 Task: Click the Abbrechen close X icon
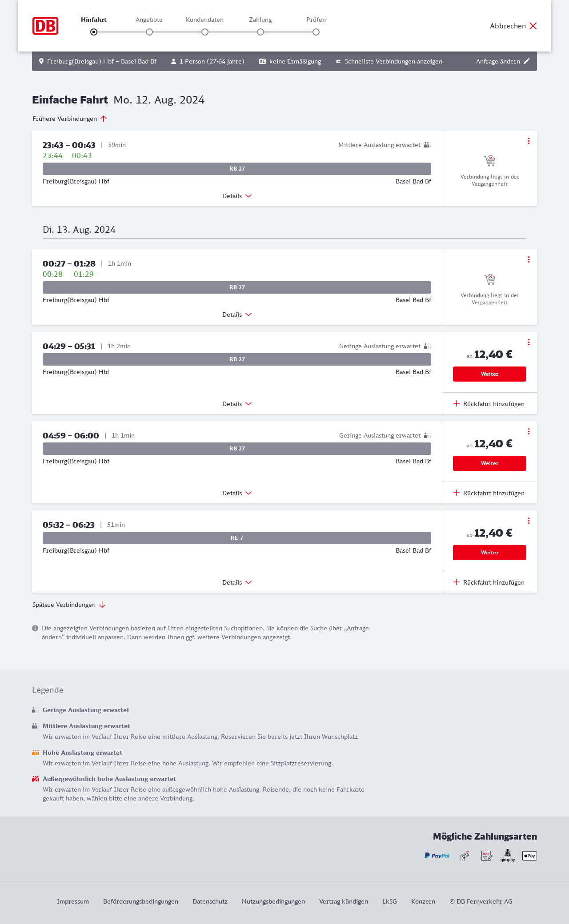(533, 26)
